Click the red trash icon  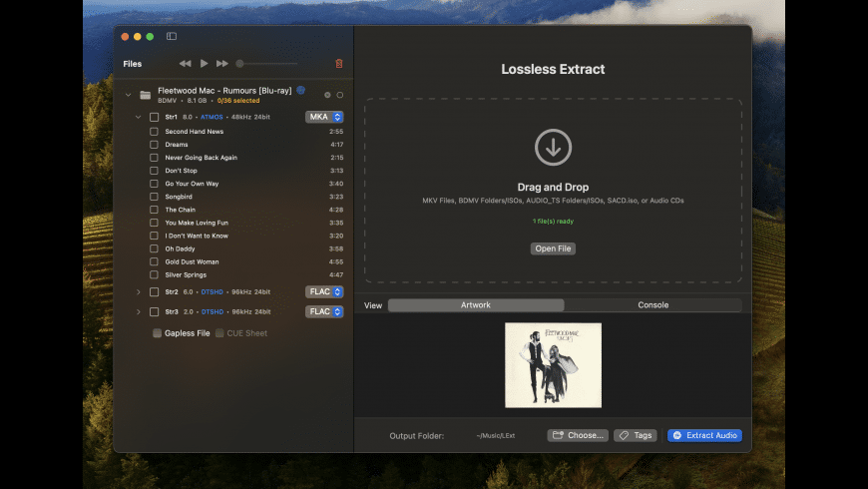coord(339,64)
